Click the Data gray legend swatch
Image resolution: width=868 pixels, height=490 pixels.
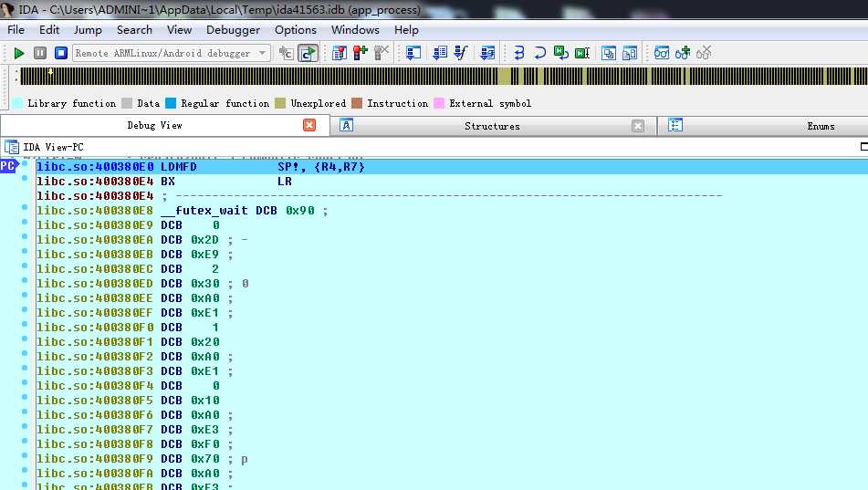coord(127,103)
